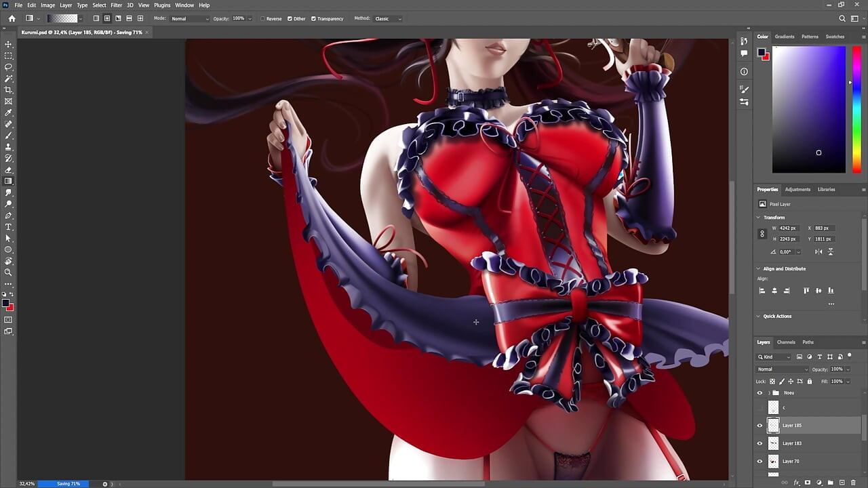Open the Paths tab
This screenshot has height=488, width=868.
(808, 342)
